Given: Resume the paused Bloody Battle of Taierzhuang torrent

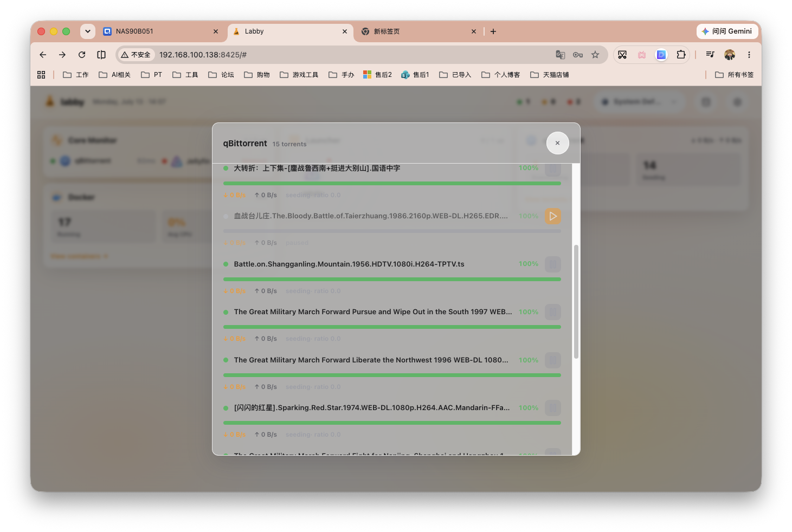Looking at the screenshot, I should 553,216.
